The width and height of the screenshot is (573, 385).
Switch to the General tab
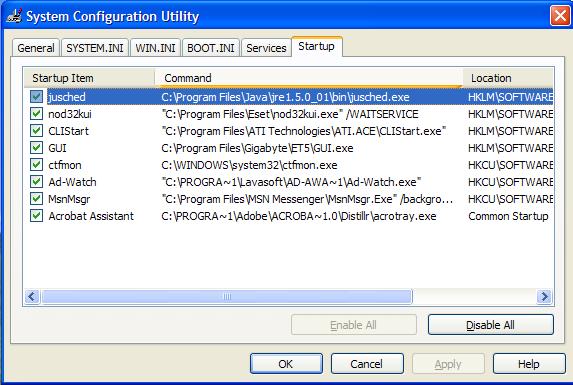[x=36, y=48]
